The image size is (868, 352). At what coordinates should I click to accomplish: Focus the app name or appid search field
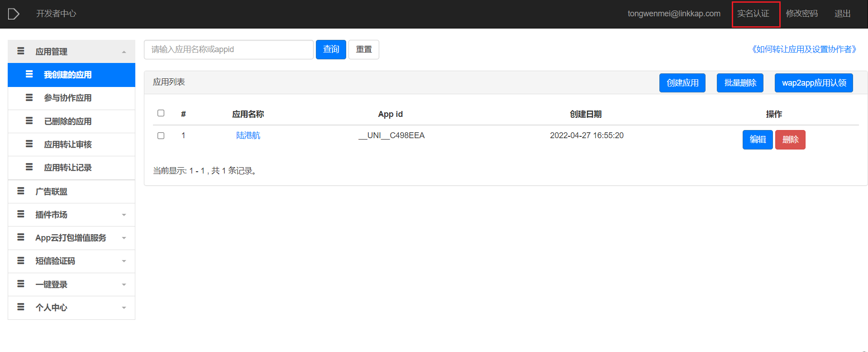229,49
